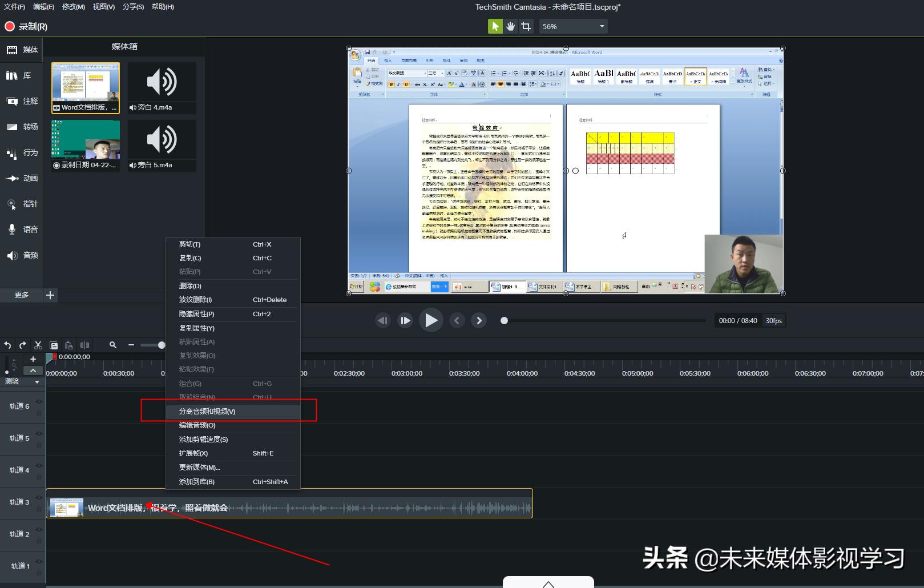Open the 语音 voice narration panel
The height and width of the screenshot is (588, 924).
pos(22,229)
